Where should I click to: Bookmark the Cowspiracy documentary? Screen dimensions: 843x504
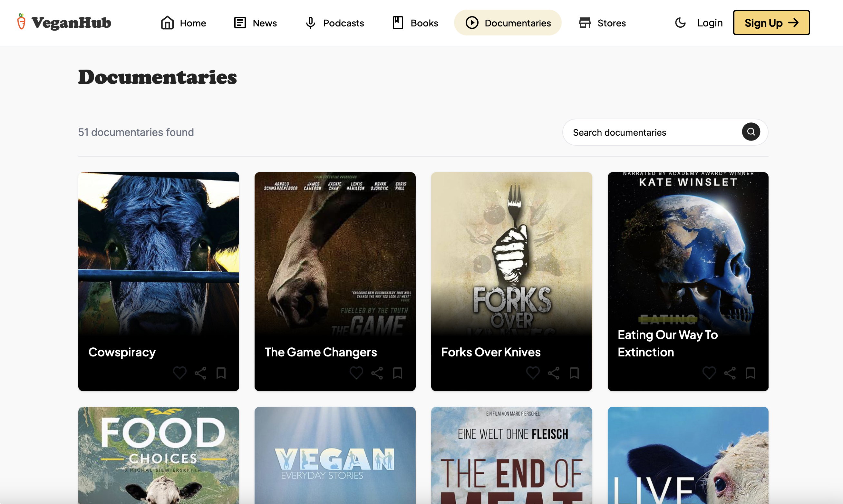(221, 373)
